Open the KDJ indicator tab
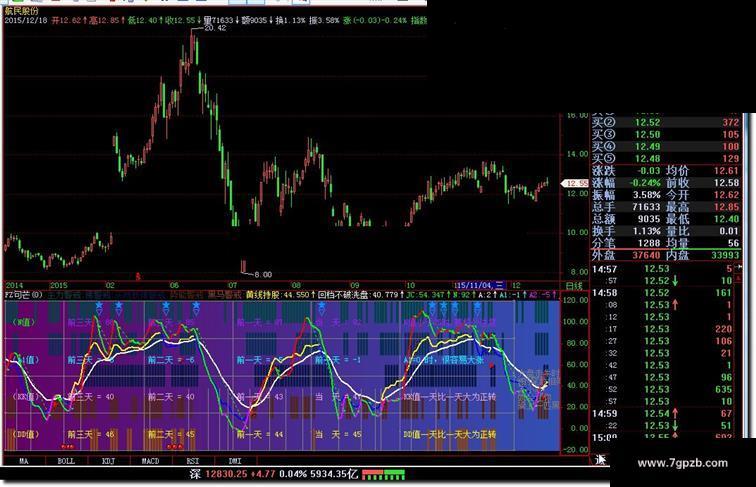Viewport: 756px width, 487px height. pos(108,461)
